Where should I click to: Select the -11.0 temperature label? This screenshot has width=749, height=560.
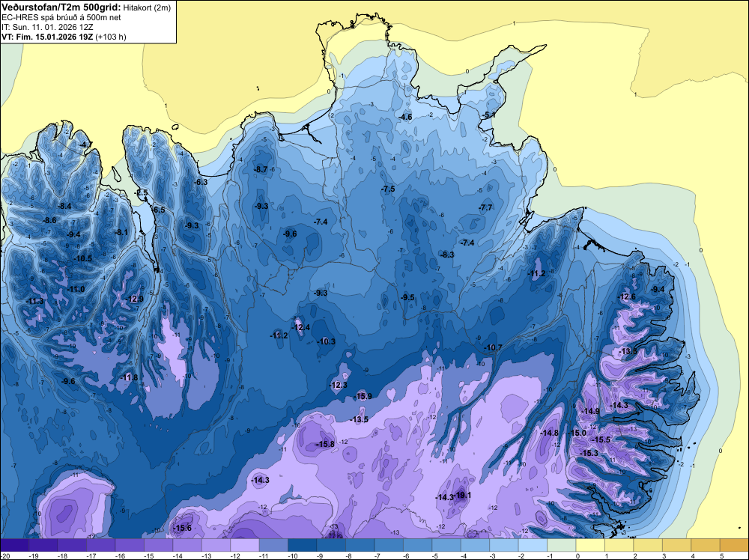[76, 289]
